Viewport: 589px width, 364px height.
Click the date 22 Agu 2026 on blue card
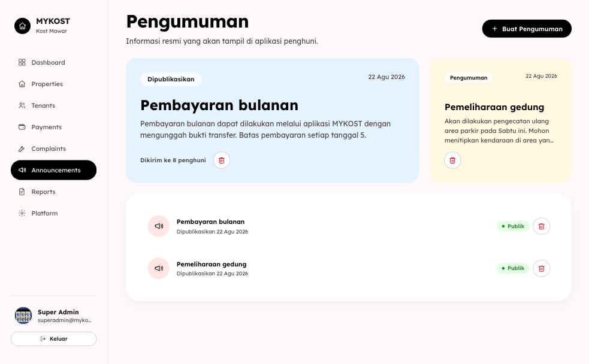pos(386,77)
